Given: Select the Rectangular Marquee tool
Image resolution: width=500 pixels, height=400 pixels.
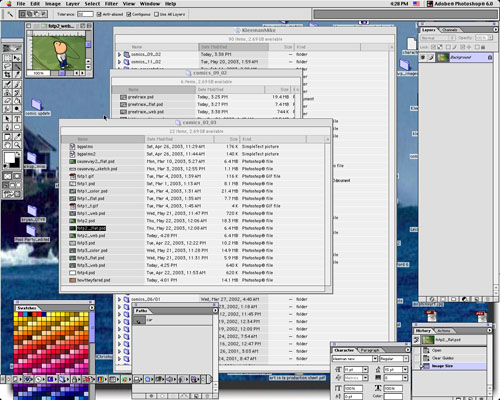Looking at the screenshot, I should pos(7,58).
